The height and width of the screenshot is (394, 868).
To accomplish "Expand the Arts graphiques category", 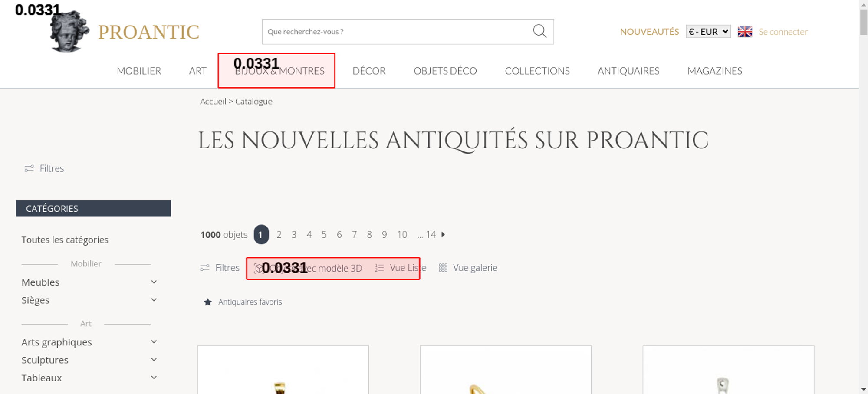I will (x=154, y=342).
